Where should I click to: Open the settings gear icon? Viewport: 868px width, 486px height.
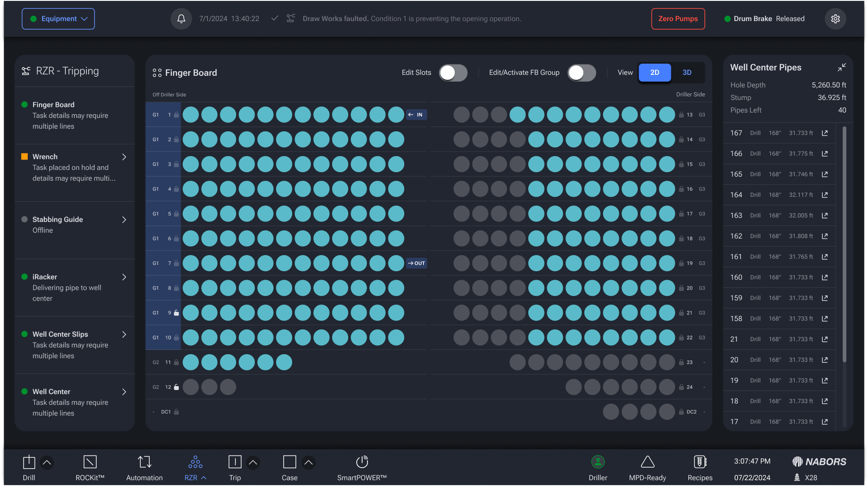tap(835, 19)
